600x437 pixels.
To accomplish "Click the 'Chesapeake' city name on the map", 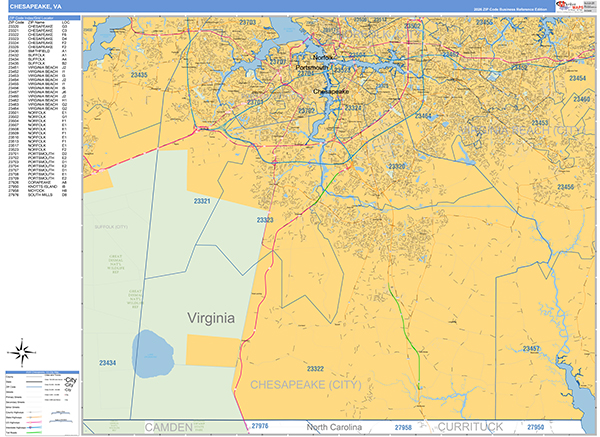I will click(332, 91).
